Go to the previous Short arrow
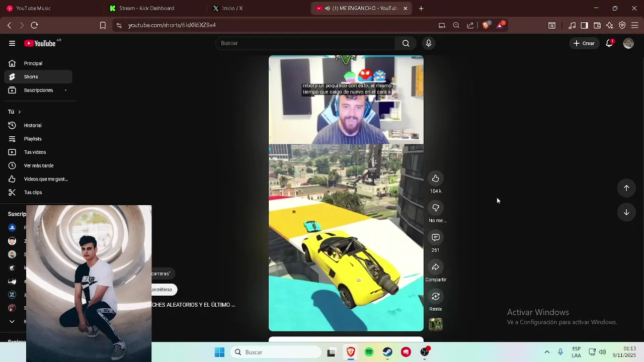Image resolution: width=644 pixels, height=362 pixels. tap(626, 188)
